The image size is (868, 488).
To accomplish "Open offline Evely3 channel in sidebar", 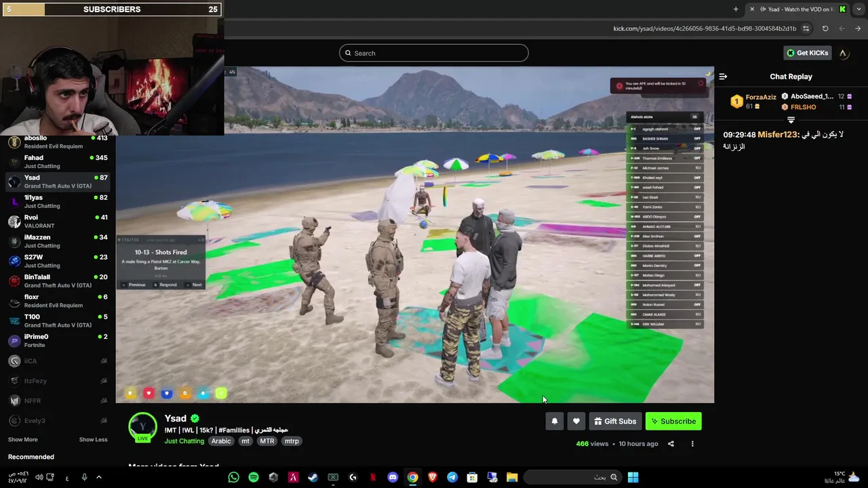I will 58,421.
